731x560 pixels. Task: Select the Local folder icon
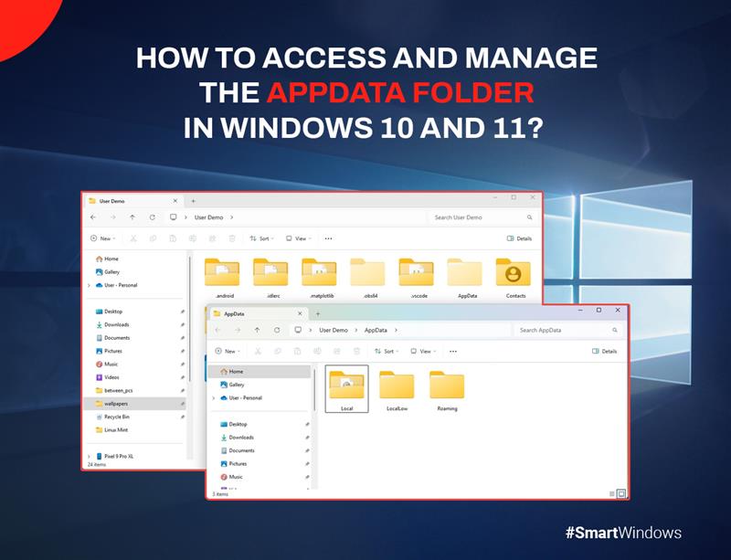[347, 386]
